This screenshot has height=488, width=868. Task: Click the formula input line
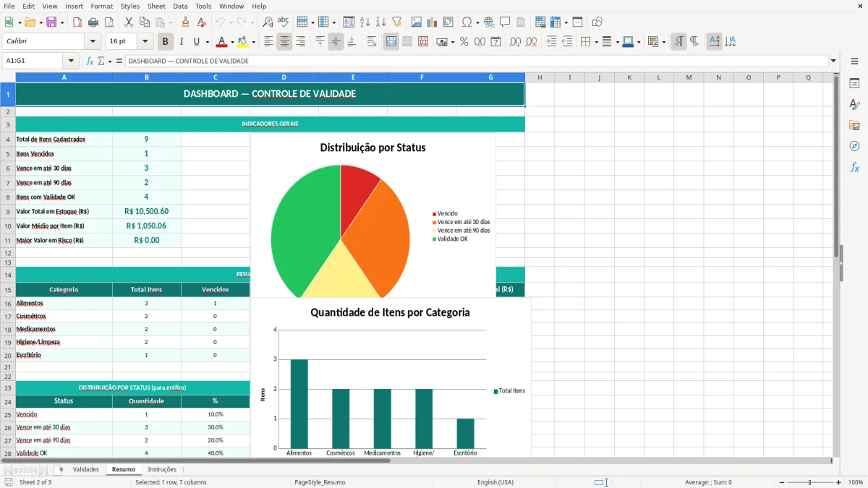tap(477, 61)
